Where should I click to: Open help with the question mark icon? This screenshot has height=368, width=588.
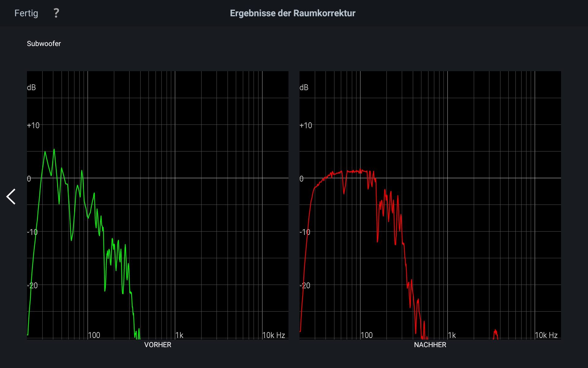[56, 13]
